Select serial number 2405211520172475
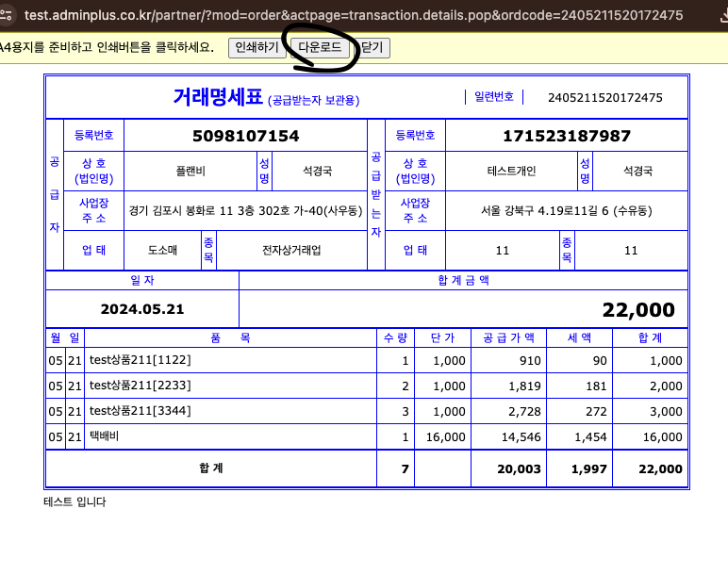 pyautogui.click(x=605, y=98)
